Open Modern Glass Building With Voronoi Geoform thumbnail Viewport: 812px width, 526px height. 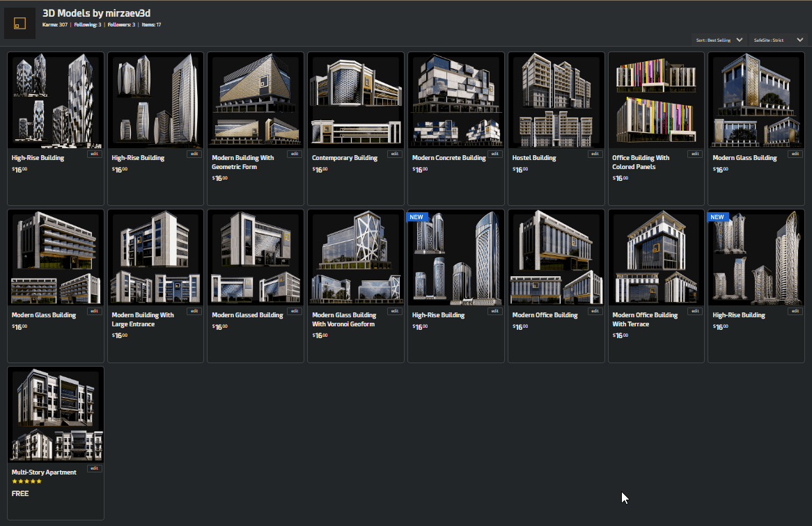coord(356,257)
